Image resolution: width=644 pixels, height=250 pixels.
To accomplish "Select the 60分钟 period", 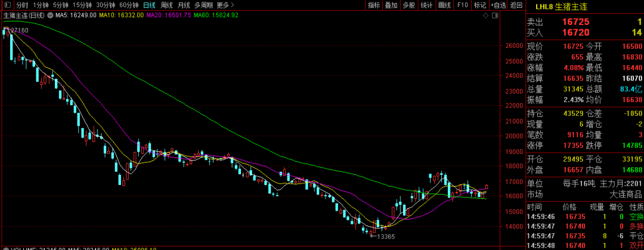I will click(129, 5).
